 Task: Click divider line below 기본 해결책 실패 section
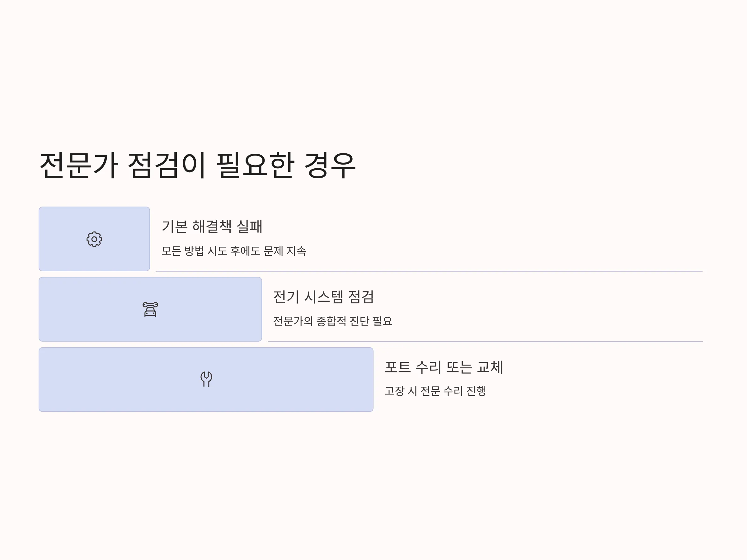(x=429, y=271)
